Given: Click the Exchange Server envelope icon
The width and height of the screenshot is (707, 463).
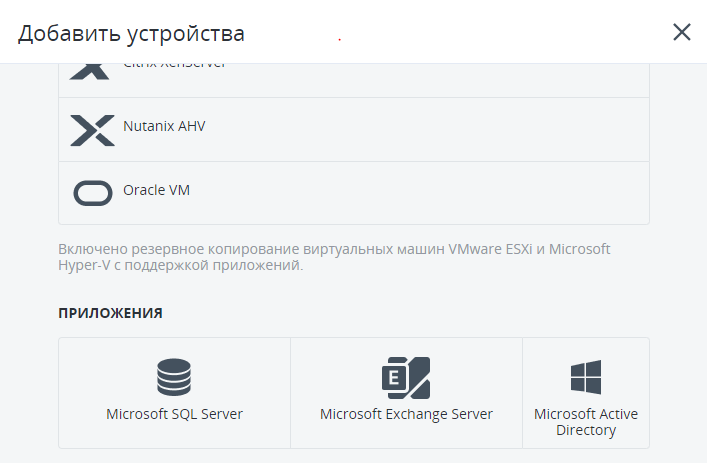Looking at the screenshot, I should (x=406, y=378).
